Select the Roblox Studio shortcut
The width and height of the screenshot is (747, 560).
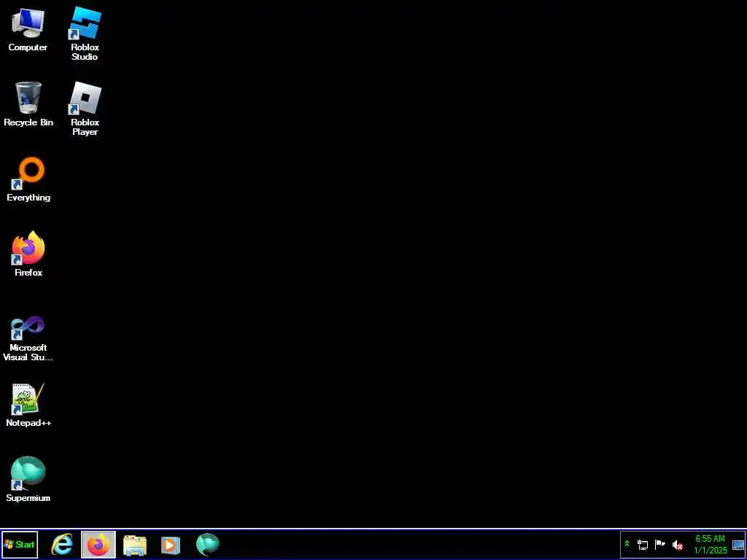85,34
